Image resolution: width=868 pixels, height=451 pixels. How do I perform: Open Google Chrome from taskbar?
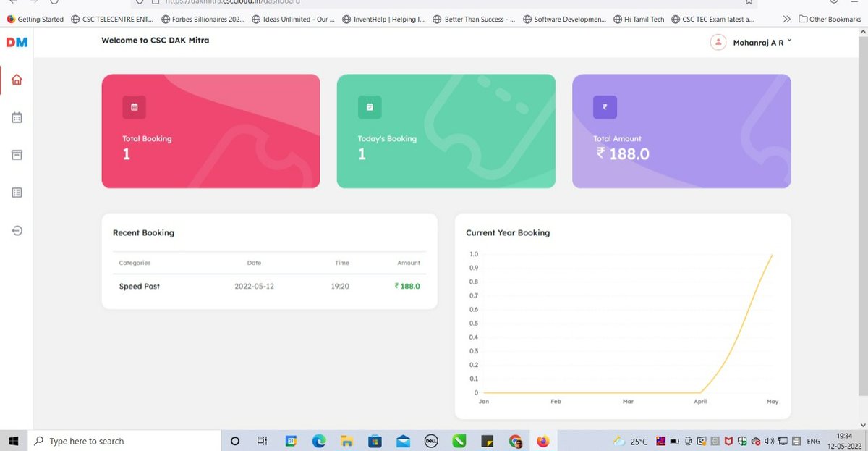point(515,441)
